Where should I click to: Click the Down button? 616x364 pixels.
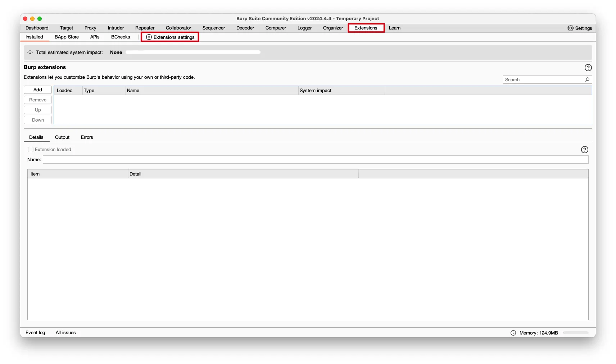pyautogui.click(x=38, y=120)
